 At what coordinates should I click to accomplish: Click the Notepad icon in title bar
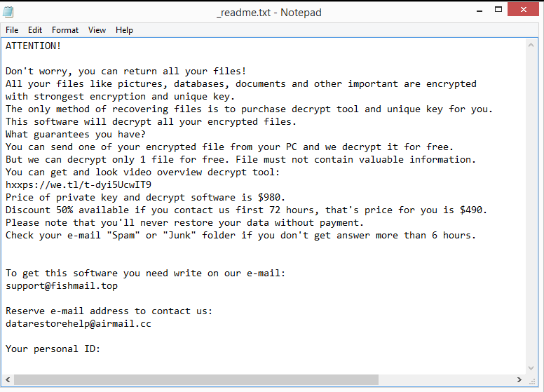pyautogui.click(x=11, y=12)
